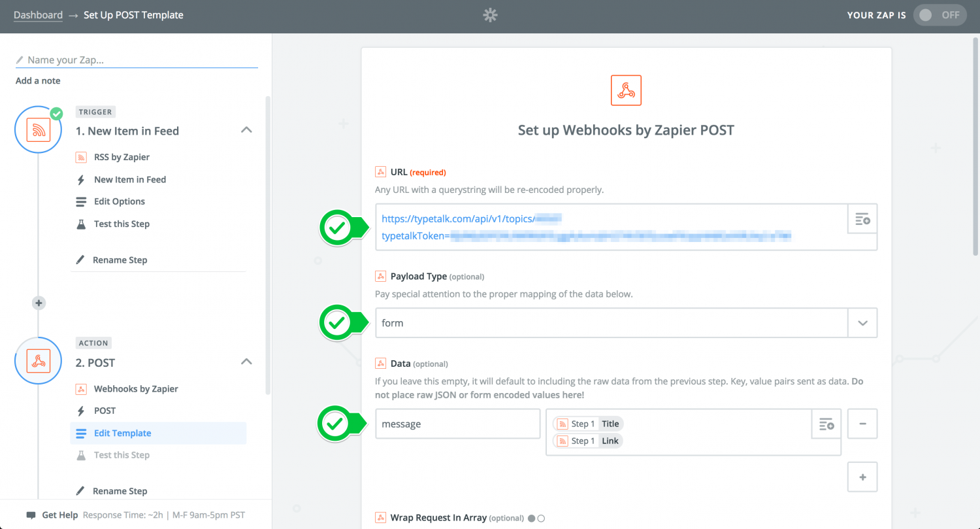Click the RSS icon beside RSS by Zapier

81,157
